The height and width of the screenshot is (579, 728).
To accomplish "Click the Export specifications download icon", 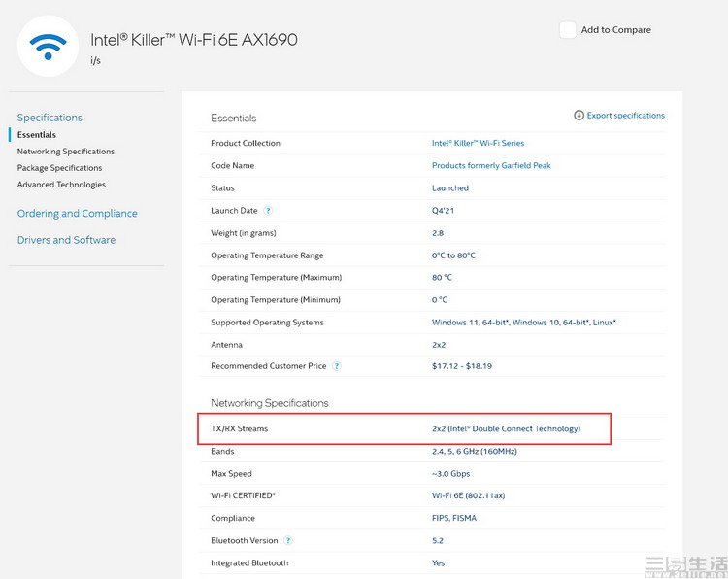I will [579, 116].
